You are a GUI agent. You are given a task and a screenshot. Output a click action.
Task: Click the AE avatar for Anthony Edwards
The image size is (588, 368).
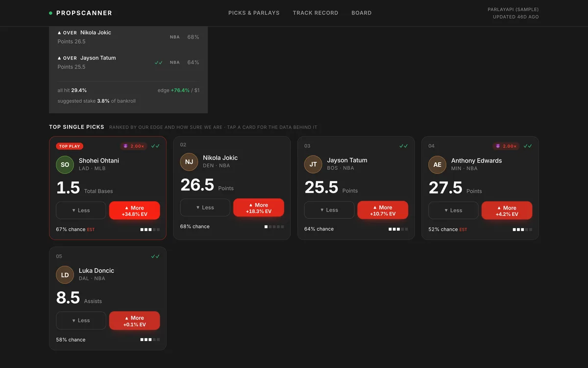tap(438, 165)
